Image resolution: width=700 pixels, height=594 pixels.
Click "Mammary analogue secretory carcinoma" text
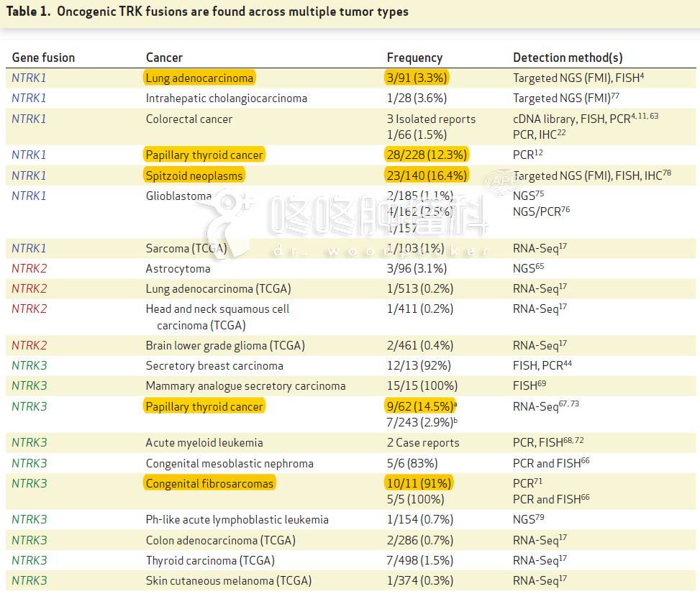(245, 385)
